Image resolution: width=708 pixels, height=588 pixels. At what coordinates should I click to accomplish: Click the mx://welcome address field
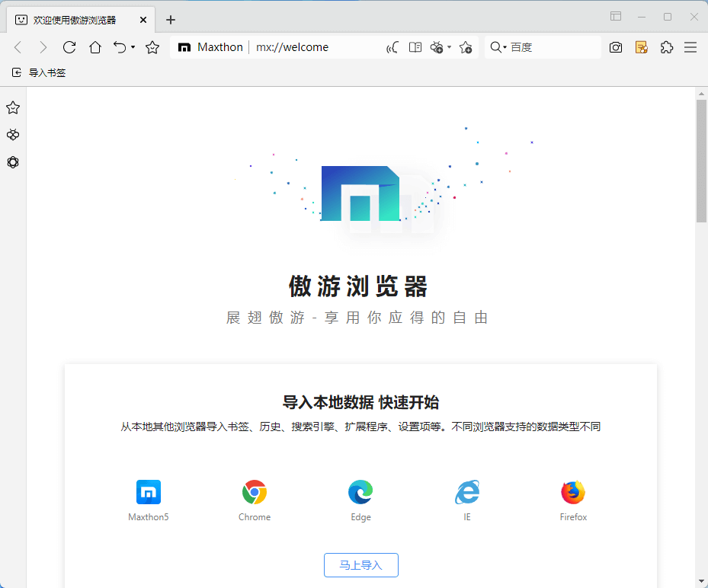pyautogui.click(x=292, y=47)
